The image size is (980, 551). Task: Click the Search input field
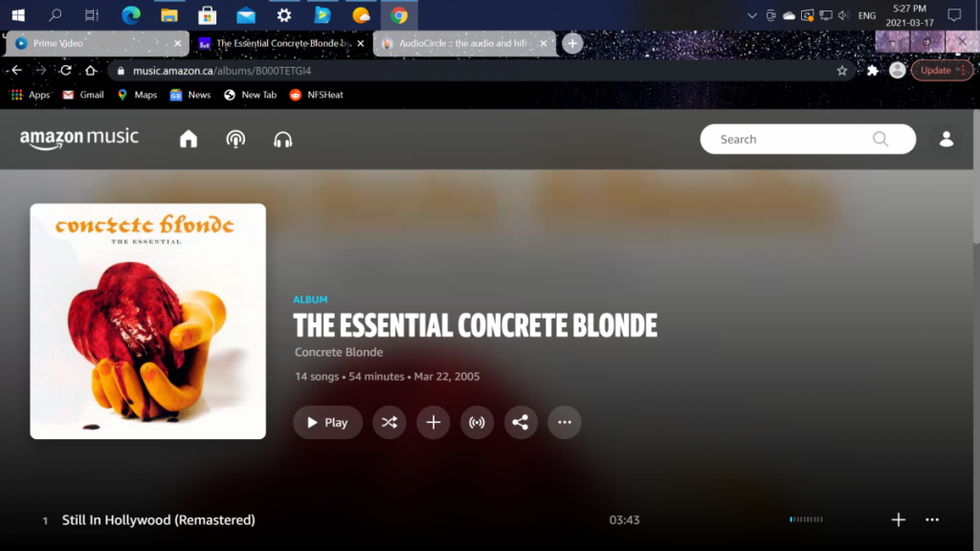click(808, 139)
